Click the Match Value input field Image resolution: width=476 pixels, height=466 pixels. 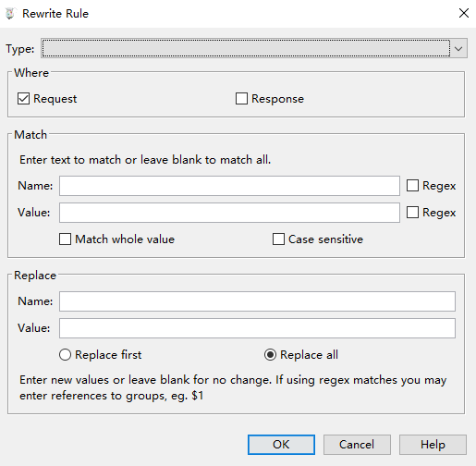click(229, 213)
